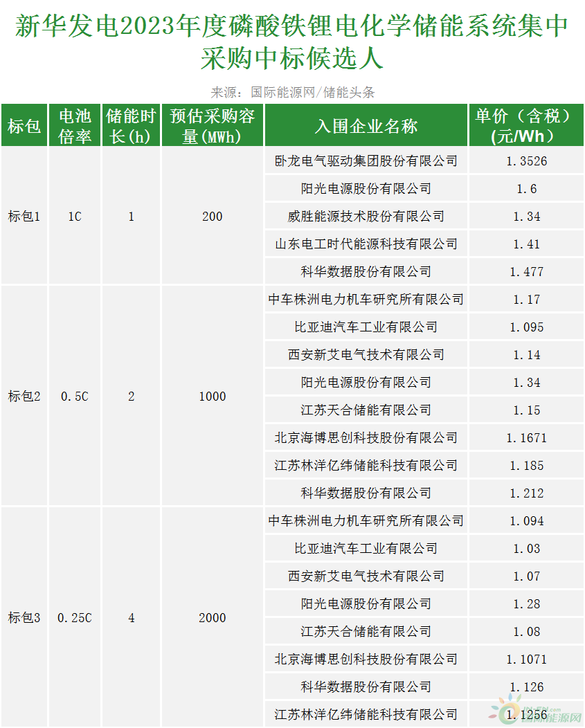Click the 标包3 row label
585x728 pixels.
(24, 618)
